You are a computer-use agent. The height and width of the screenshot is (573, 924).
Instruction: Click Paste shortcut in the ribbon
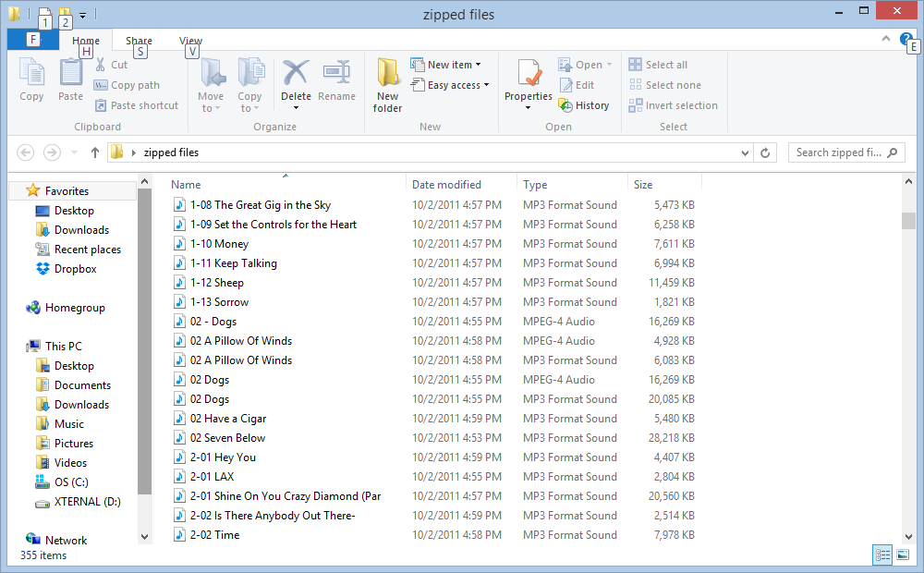[x=137, y=105]
